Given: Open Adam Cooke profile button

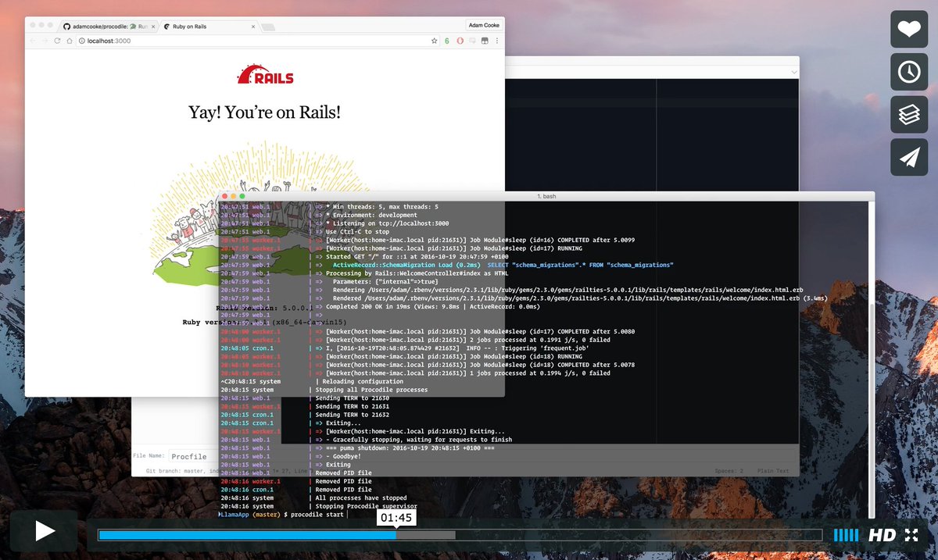Looking at the screenshot, I should click(x=483, y=25).
